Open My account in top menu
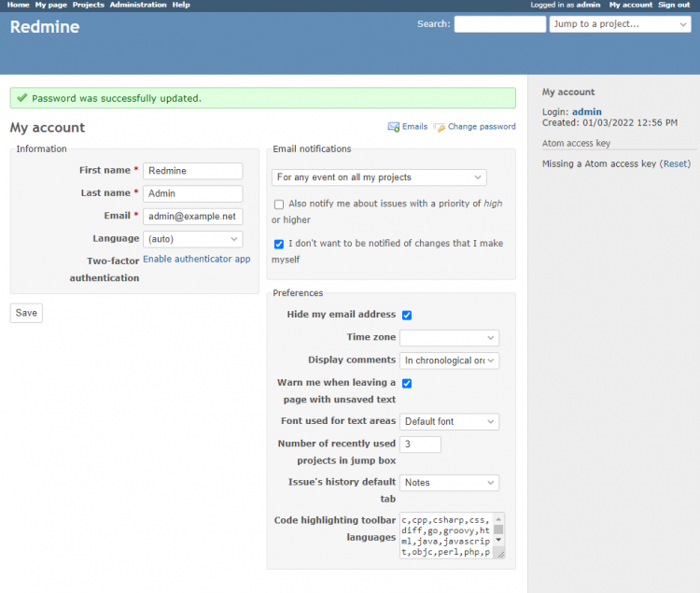 coord(631,5)
